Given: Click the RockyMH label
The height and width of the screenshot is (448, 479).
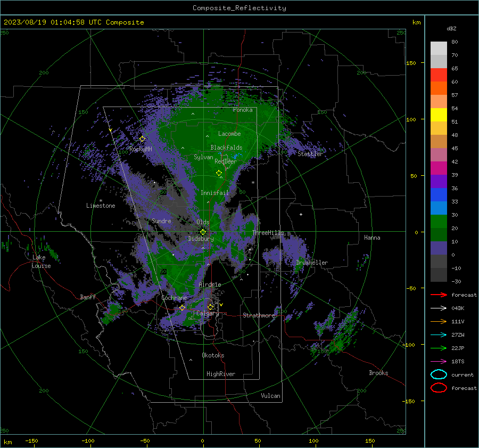Looking at the screenshot, I should [x=141, y=149].
